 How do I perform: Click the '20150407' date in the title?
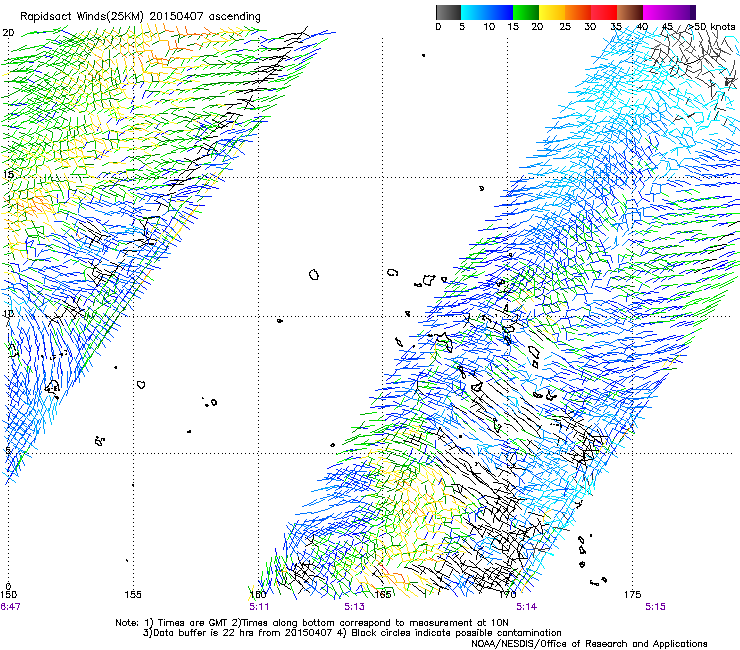[x=176, y=17]
